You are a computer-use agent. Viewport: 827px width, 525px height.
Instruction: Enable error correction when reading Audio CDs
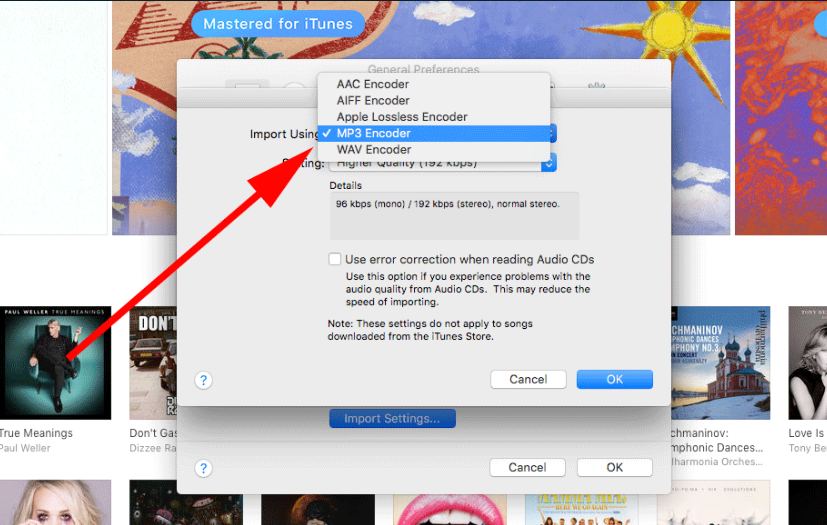pyautogui.click(x=334, y=259)
